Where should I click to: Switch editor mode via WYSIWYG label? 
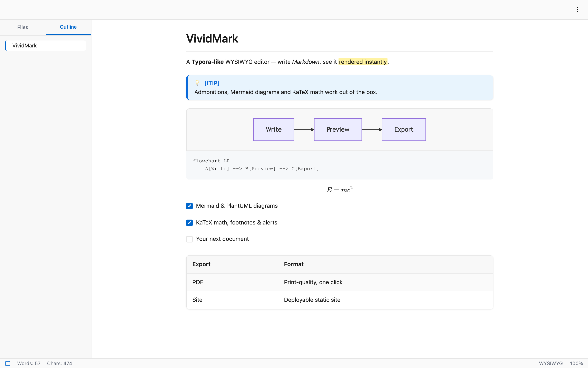tap(551, 363)
